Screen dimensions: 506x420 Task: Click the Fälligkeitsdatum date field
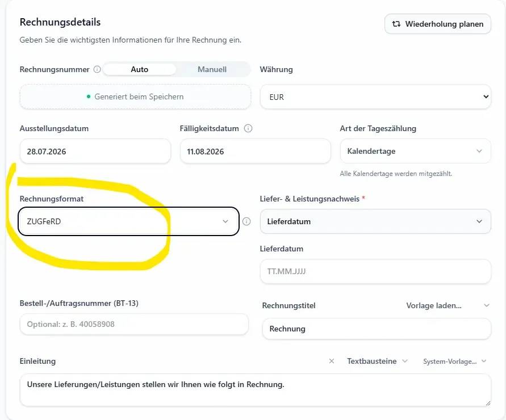255,152
